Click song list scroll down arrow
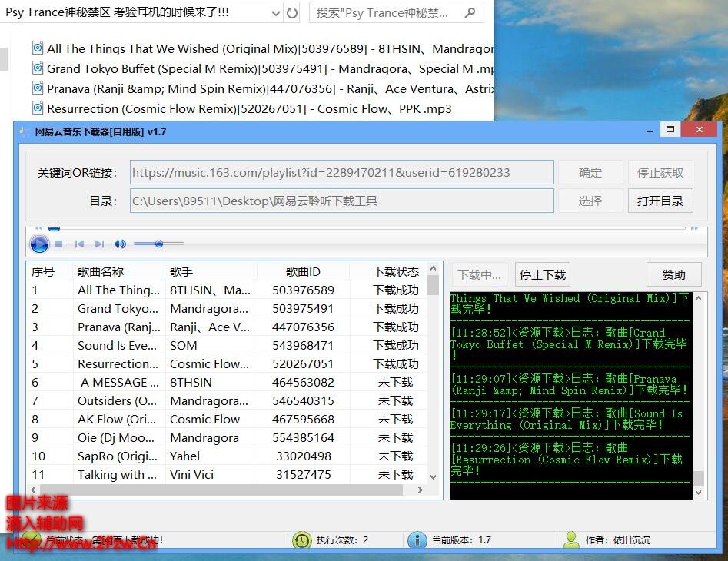The height and width of the screenshot is (561, 728). pyautogui.click(x=433, y=477)
